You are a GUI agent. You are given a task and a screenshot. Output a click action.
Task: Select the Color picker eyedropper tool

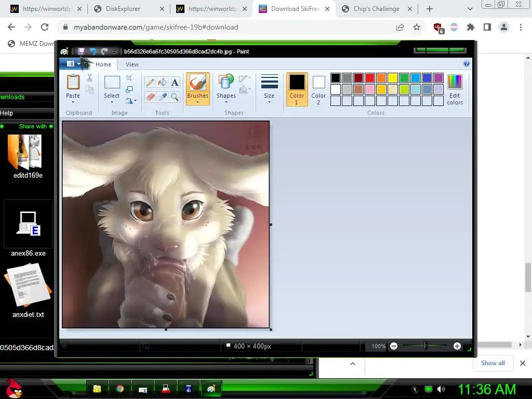163,97
